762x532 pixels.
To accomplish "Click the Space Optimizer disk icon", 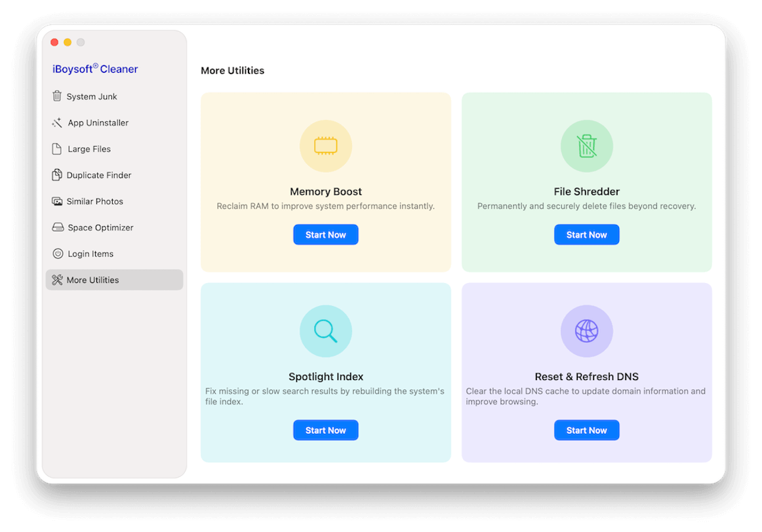I will coord(58,227).
